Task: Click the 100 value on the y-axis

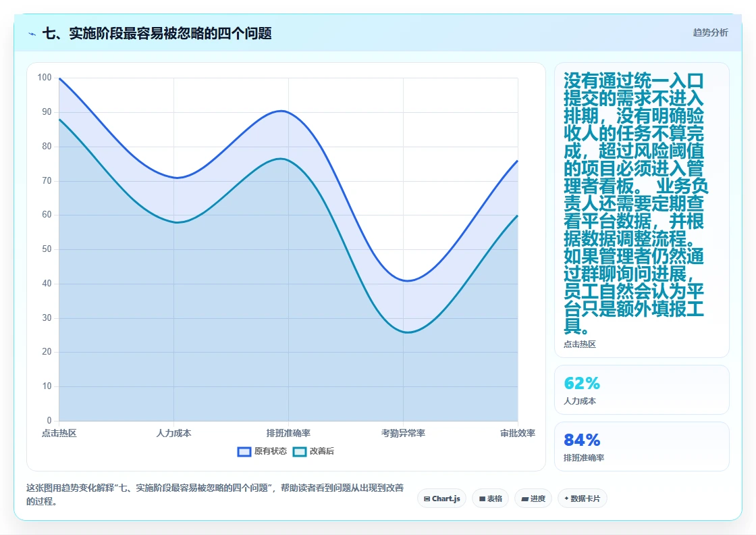Action: coord(45,78)
